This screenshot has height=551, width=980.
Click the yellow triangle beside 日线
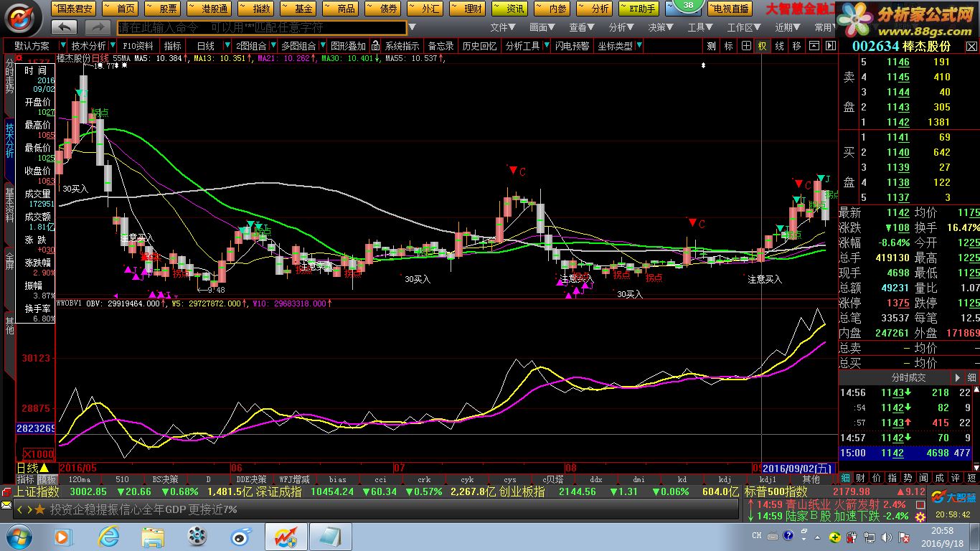coord(44,468)
